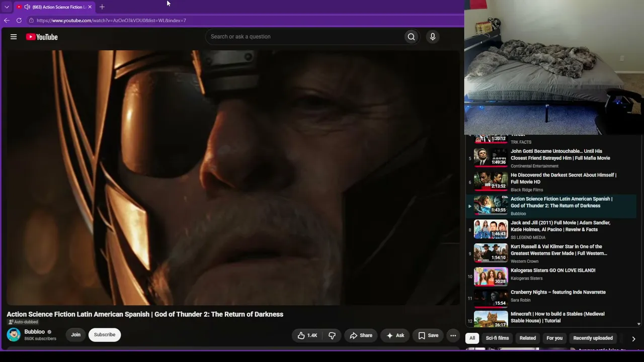
Task: Click 'Western Crown' channel name
Action: pyautogui.click(x=525, y=261)
